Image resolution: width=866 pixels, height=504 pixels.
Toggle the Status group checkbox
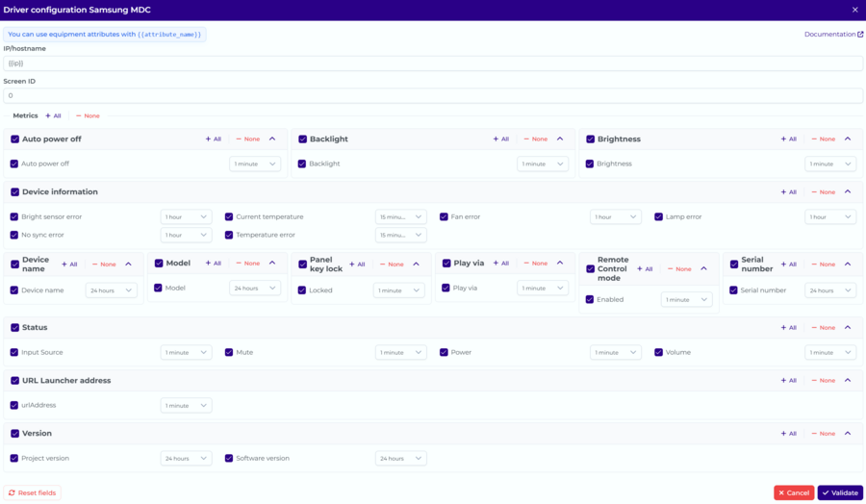pyautogui.click(x=14, y=328)
